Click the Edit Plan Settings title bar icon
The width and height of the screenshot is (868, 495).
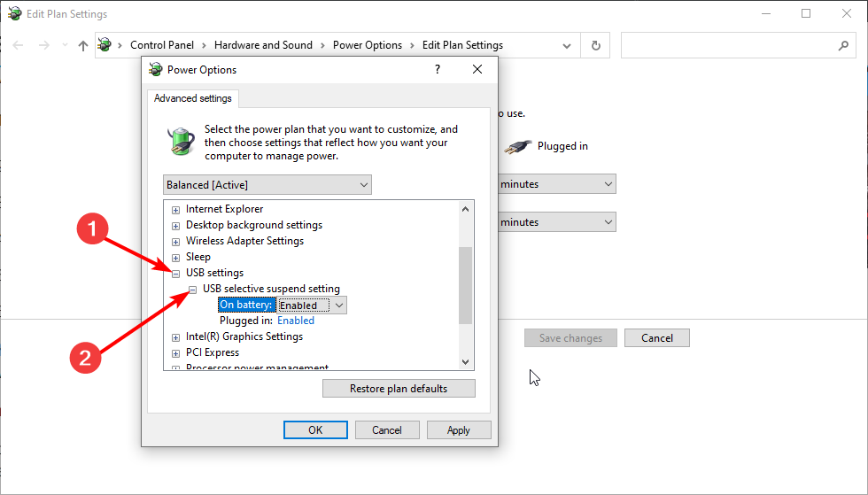pos(15,13)
